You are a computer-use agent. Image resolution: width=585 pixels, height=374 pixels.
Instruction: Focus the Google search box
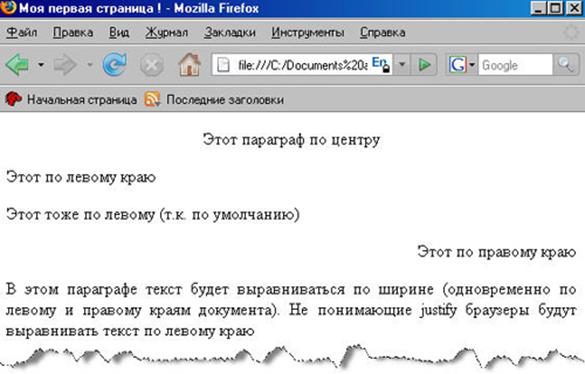(515, 65)
